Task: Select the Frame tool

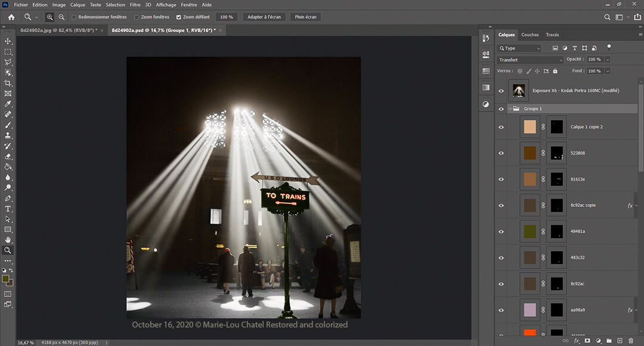Action: click(8, 93)
